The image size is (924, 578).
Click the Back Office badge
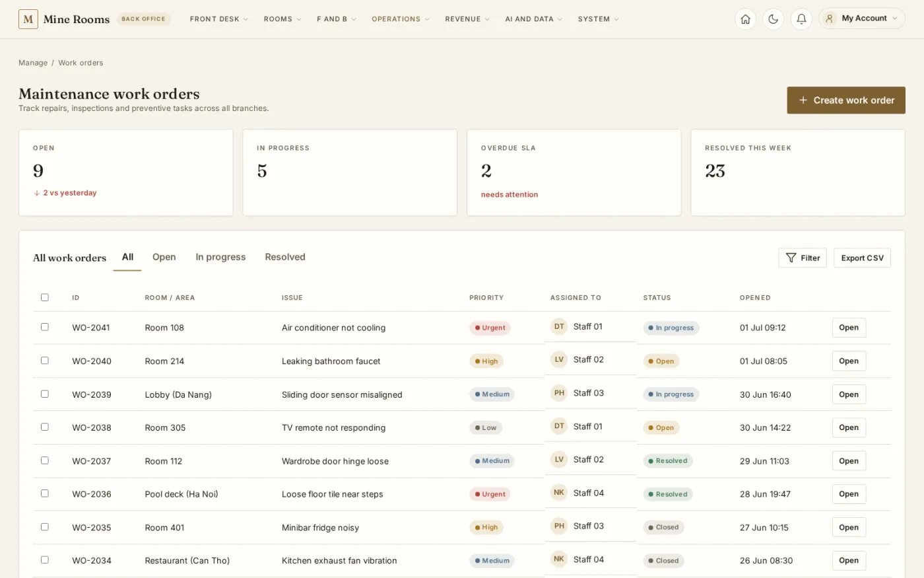tap(143, 19)
